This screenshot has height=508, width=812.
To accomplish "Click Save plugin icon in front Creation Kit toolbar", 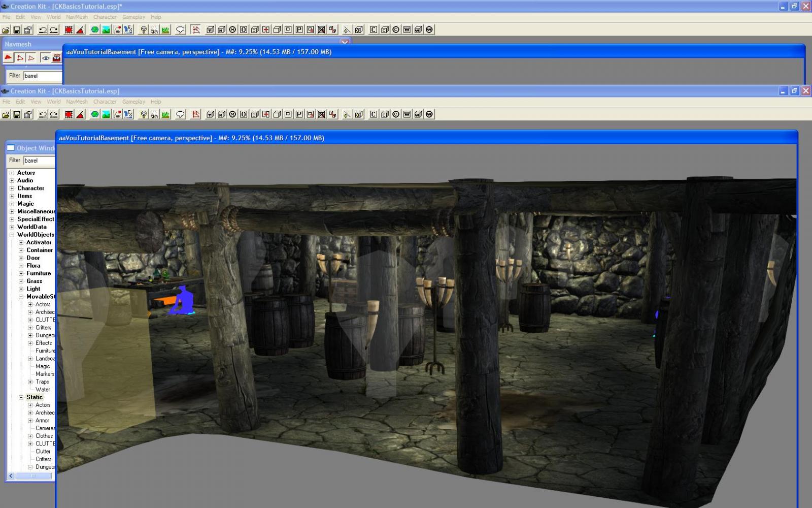I will (17, 115).
